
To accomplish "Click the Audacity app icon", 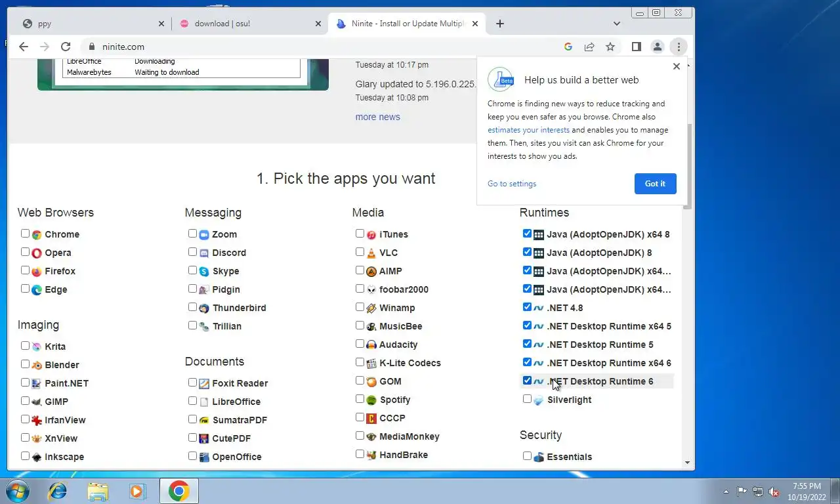I will click(371, 345).
